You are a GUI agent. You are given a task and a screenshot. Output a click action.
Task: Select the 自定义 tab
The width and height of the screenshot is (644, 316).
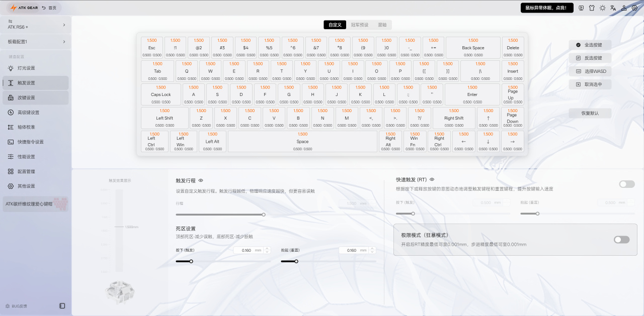click(335, 25)
